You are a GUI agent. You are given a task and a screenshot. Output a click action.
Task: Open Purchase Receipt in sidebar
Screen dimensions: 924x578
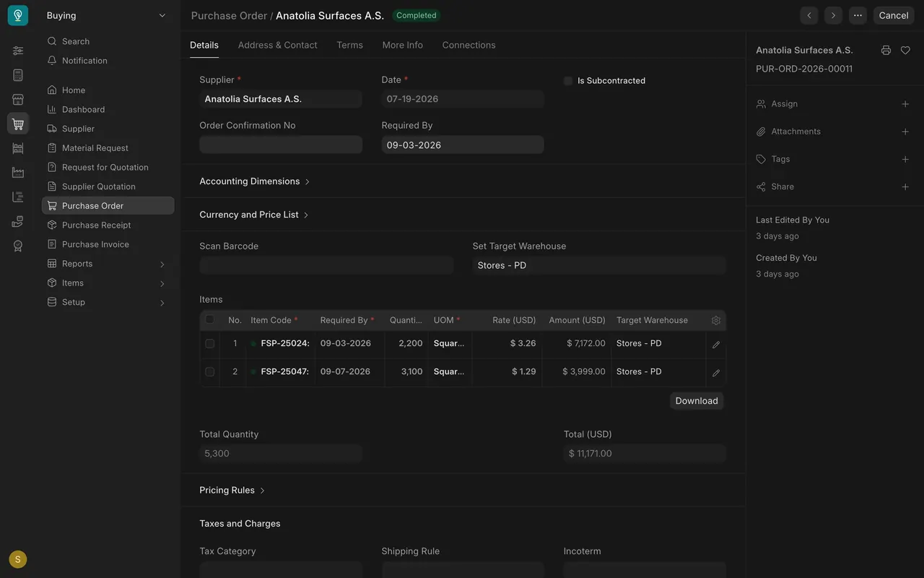108,225
